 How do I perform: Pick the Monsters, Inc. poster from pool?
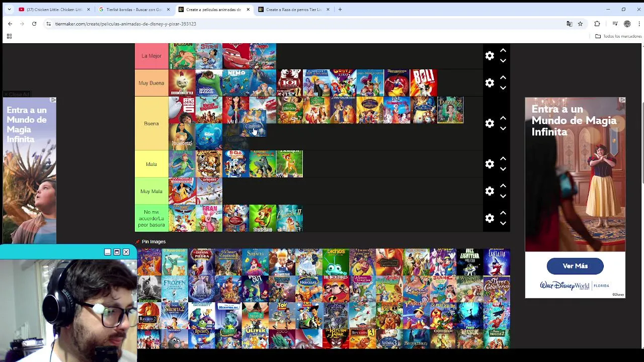tap(228, 316)
